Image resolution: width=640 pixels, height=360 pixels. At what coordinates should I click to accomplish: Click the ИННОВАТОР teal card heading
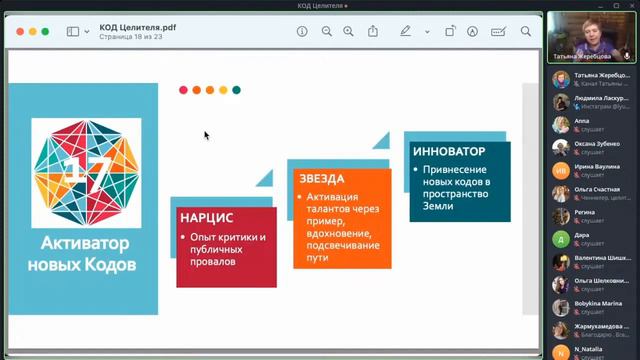tap(449, 151)
